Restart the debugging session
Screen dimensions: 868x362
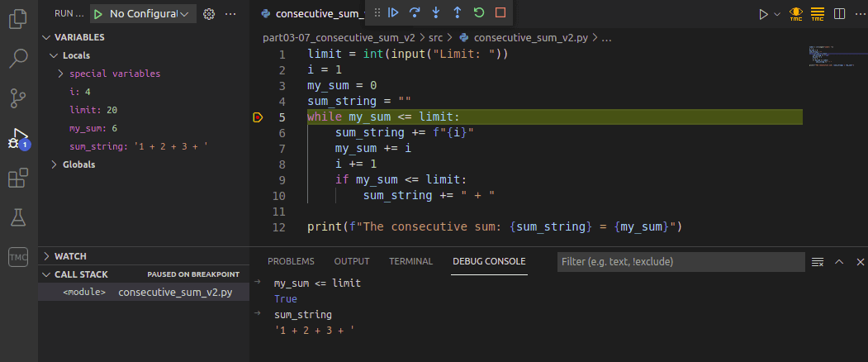click(479, 12)
